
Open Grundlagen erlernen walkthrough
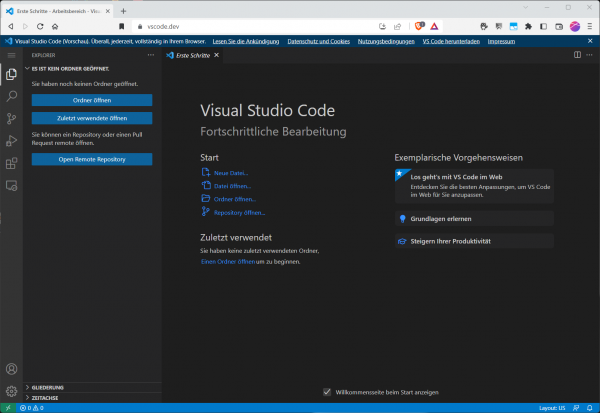pyautogui.click(x=474, y=219)
